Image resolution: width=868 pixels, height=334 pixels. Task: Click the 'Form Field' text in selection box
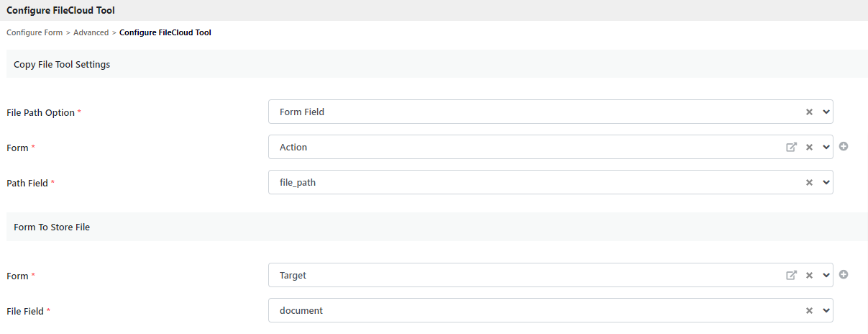[x=302, y=112]
